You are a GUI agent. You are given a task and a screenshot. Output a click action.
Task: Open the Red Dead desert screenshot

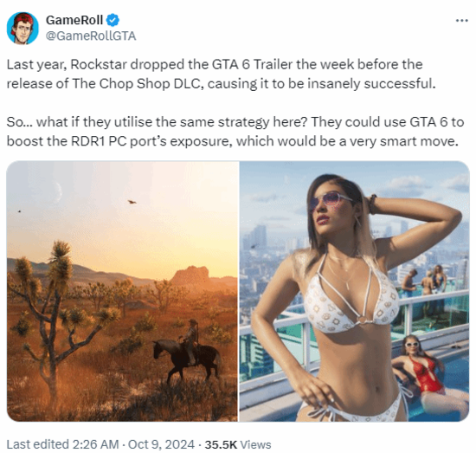click(x=122, y=291)
